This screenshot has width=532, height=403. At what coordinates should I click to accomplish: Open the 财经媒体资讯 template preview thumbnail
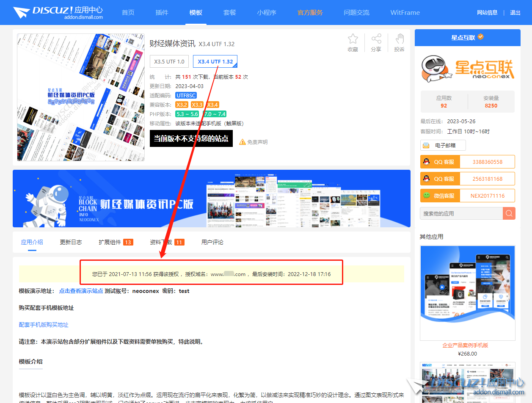point(81,97)
